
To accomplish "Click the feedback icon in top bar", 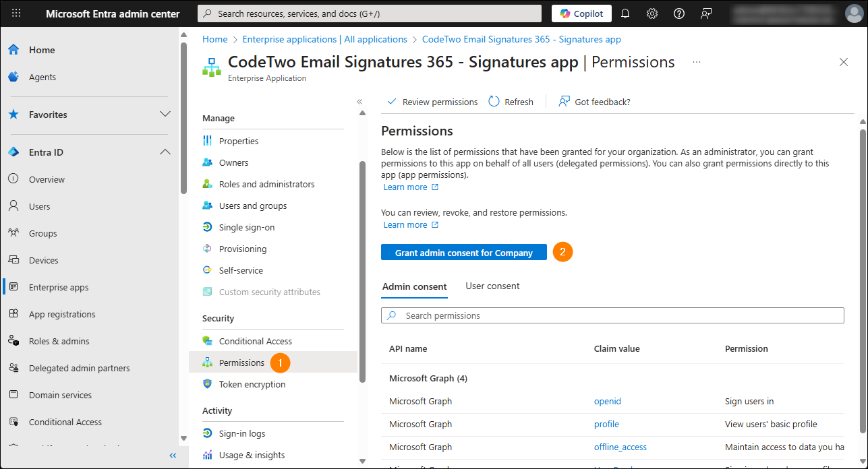I will [x=706, y=13].
